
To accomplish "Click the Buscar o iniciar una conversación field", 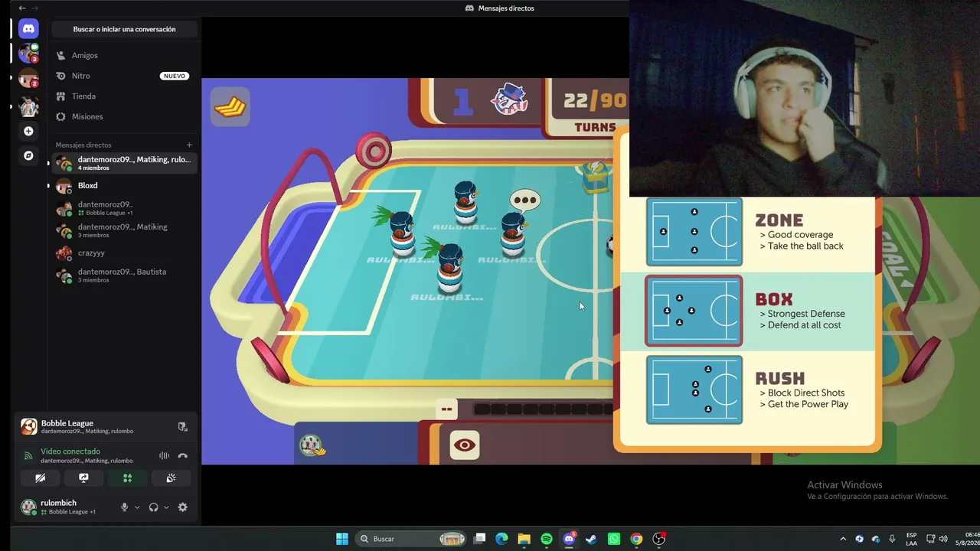I will [x=124, y=29].
